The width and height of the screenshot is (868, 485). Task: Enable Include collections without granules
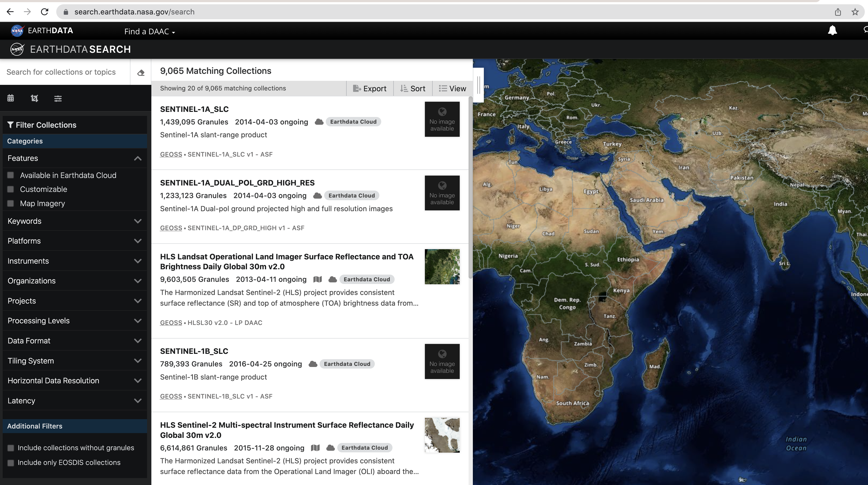[11, 448]
